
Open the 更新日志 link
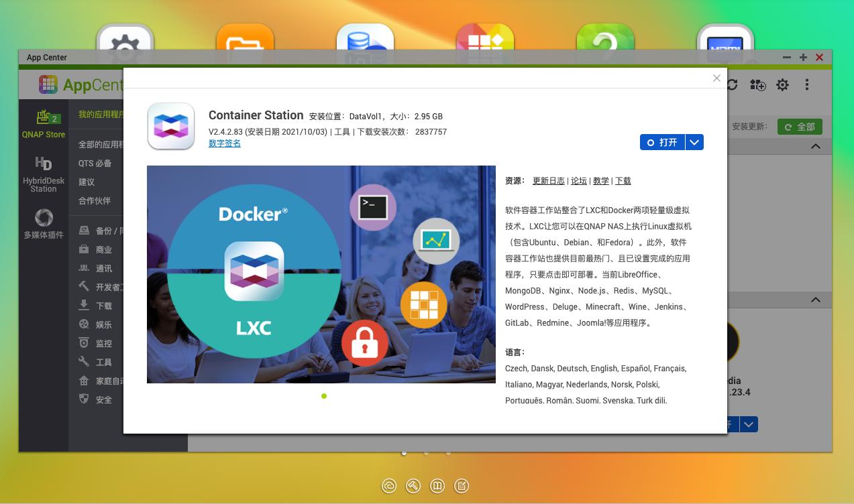[x=549, y=181]
